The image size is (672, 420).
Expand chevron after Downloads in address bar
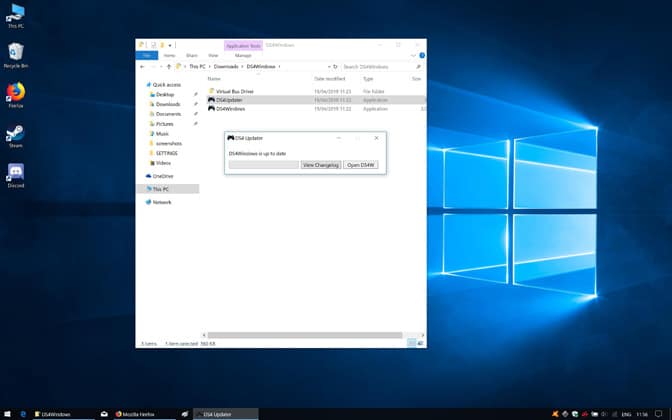[243, 66]
